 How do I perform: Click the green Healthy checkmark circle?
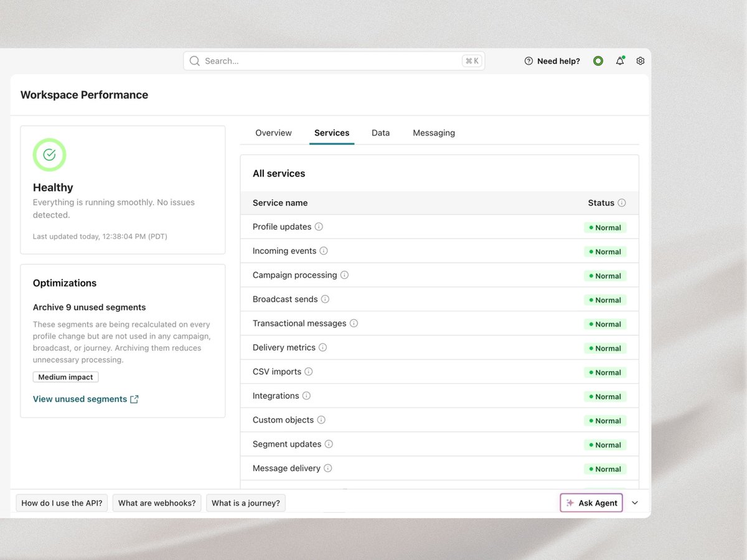pos(50,155)
